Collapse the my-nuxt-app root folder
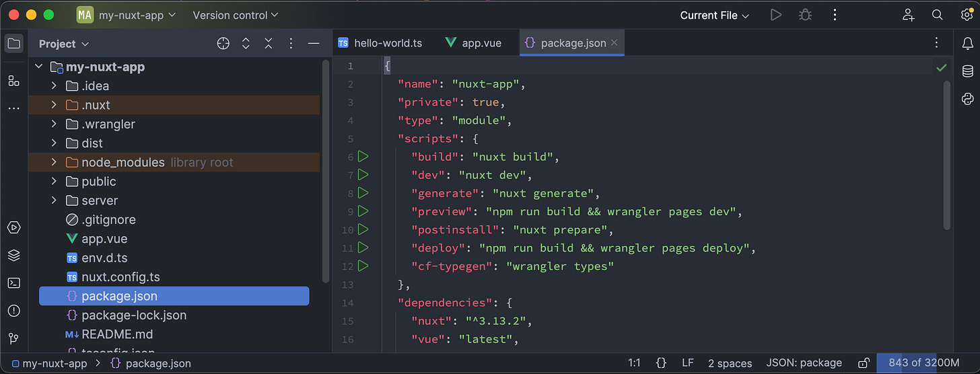The height and width of the screenshot is (374, 980). pyautogui.click(x=38, y=67)
